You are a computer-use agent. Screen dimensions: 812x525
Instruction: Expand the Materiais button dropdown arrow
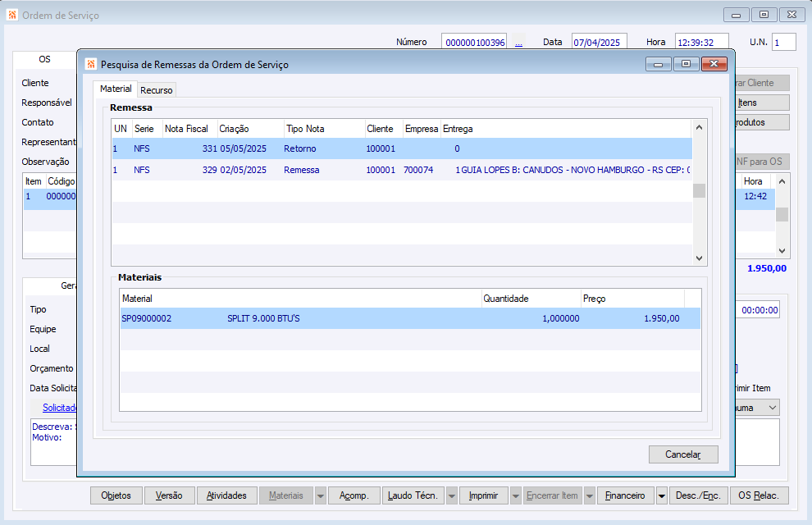tap(321, 495)
